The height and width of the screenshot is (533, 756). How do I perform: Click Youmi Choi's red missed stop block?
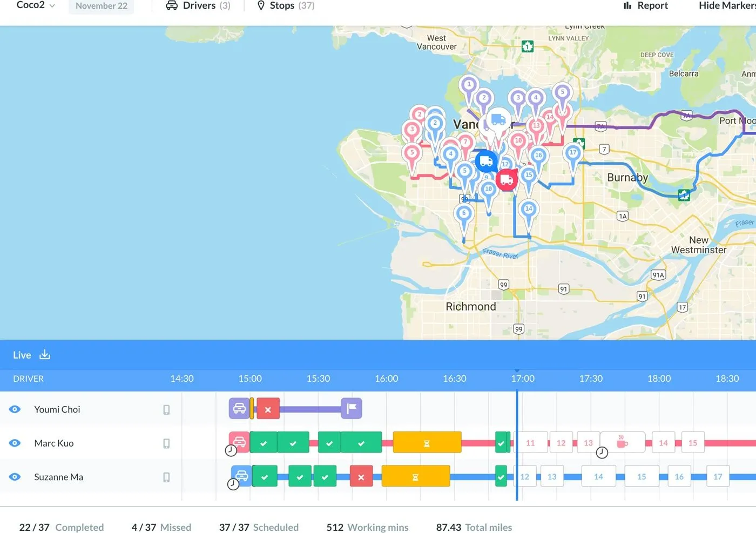(x=268, y=409)
